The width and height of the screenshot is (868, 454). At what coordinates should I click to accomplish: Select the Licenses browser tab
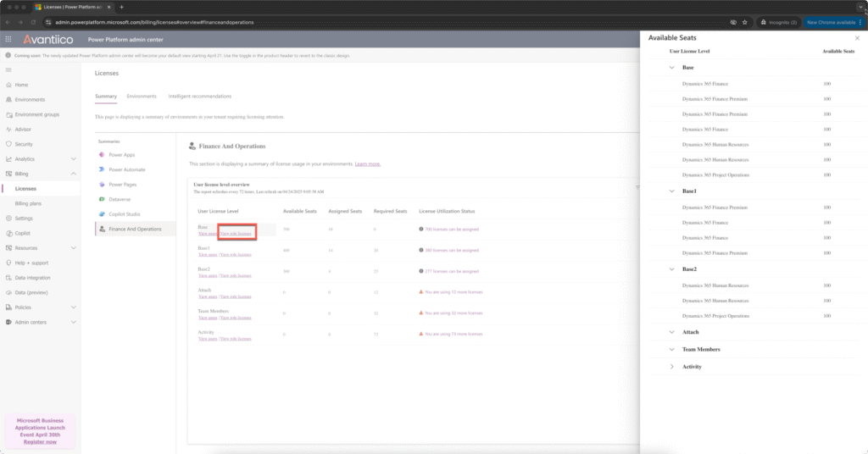[72, 7]
